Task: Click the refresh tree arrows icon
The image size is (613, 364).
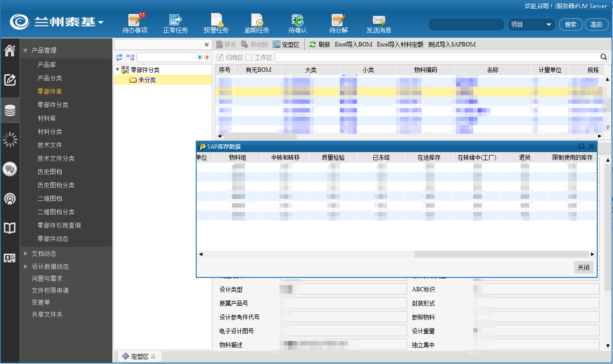Action: click(119, 57)
